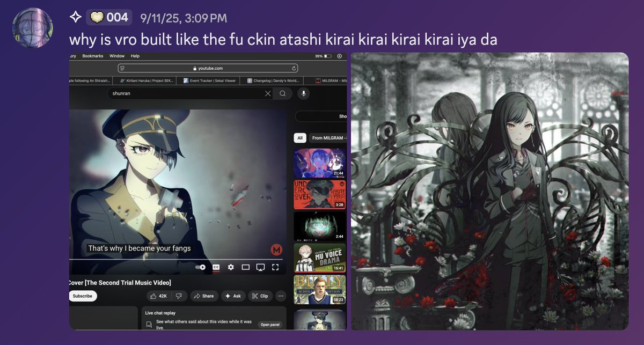The image size is (644, 345).
Task: Select the 'All' filter chip
Action: tap(300, 138)
